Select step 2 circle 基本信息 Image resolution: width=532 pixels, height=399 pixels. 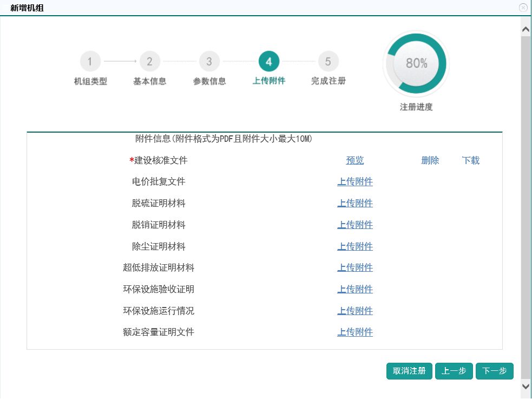pos(150,62)
